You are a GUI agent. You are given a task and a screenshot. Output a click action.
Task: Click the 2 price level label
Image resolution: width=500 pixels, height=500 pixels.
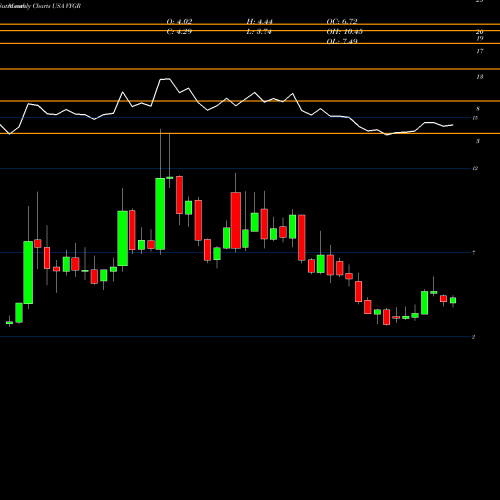474,337
